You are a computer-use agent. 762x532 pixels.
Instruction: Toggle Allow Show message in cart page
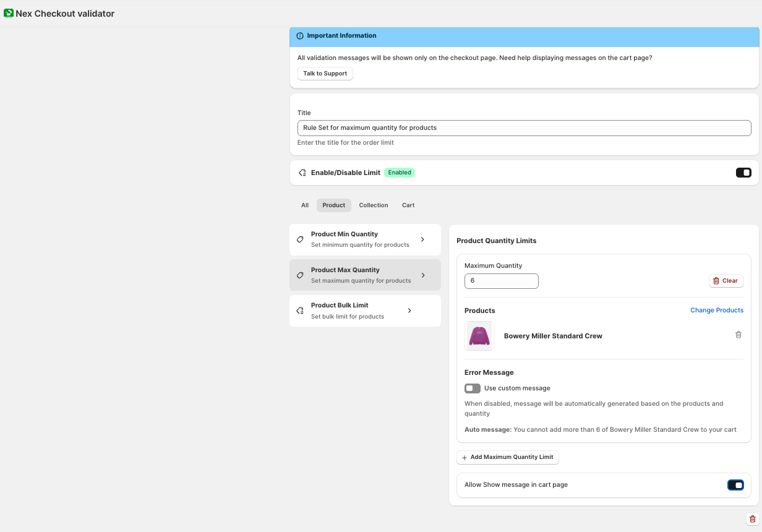click(735, 485)
